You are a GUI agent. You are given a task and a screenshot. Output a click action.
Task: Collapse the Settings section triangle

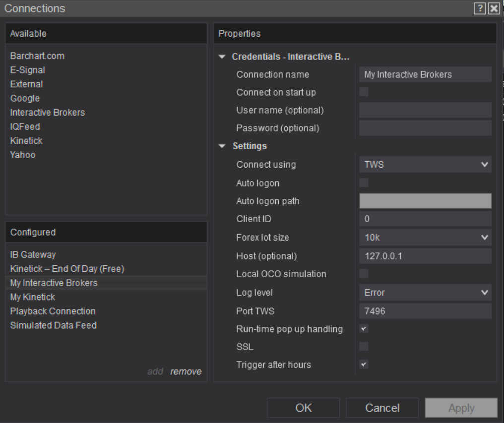click(222, 146)
